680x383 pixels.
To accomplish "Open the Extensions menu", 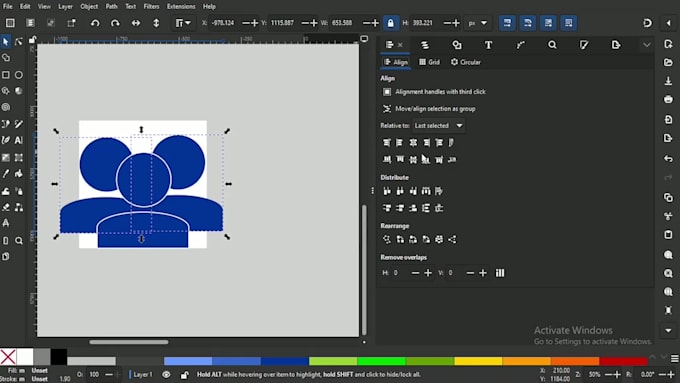I will 181,7.
